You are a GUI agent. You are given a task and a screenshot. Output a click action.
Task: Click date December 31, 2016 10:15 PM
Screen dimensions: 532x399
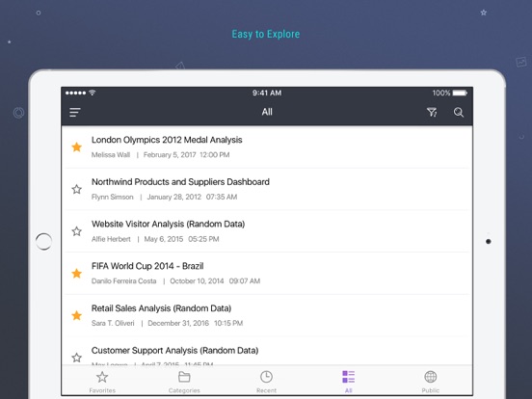coord(195,323)
